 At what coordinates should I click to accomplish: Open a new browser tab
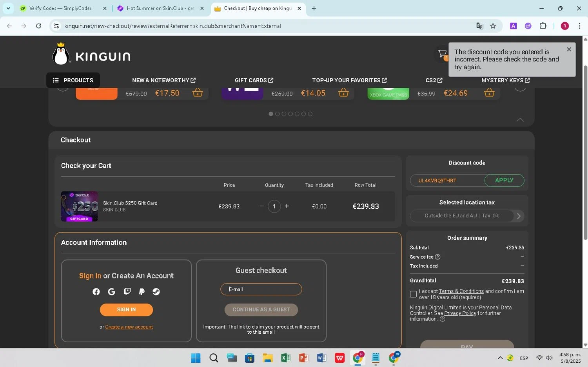point(314,8)
